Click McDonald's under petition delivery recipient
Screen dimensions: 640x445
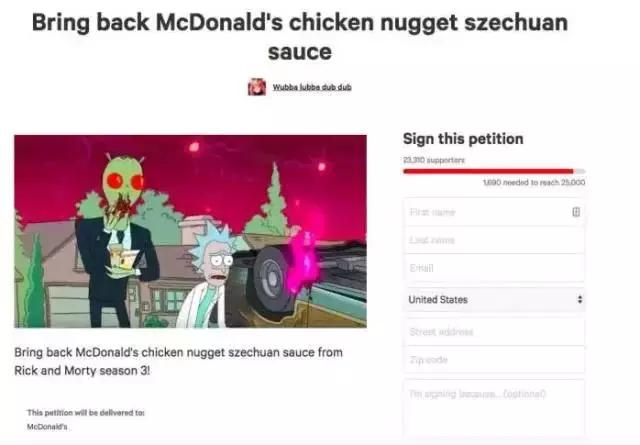click(x=47, y=427)
